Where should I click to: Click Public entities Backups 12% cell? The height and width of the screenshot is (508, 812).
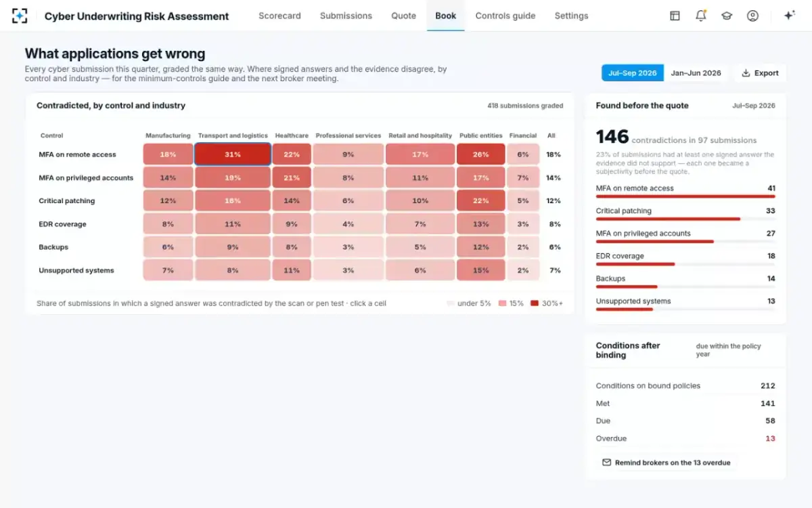tap(480, 247)
